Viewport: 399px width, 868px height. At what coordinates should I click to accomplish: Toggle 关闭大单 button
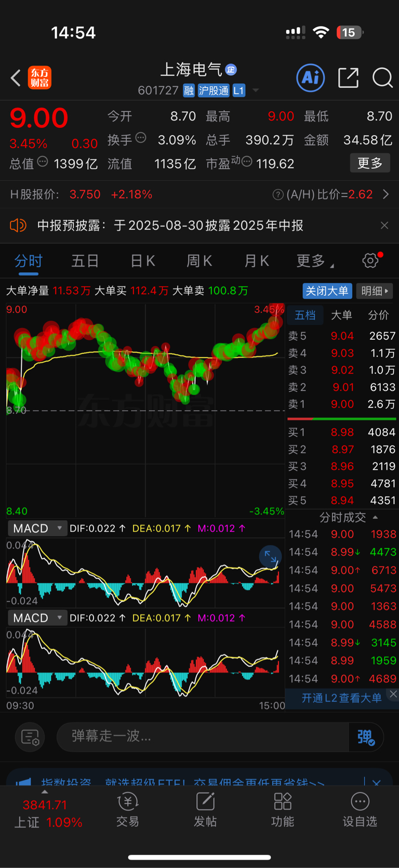click(327, 291)
